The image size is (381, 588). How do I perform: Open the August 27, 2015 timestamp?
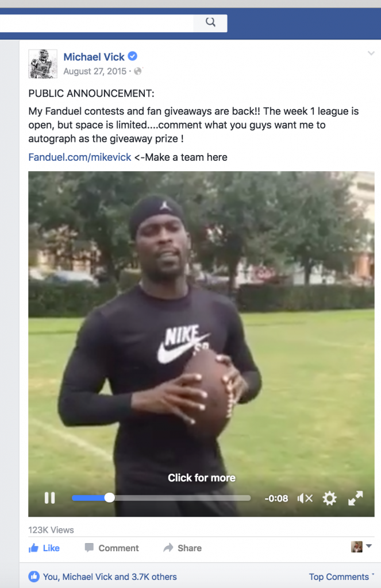95,71
